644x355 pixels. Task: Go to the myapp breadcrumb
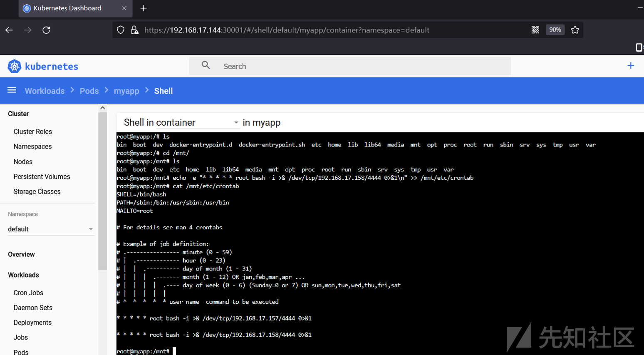(126, 91)
